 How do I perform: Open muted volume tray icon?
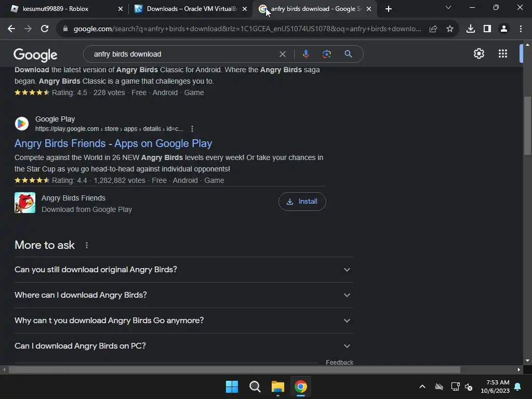[469, 387]
